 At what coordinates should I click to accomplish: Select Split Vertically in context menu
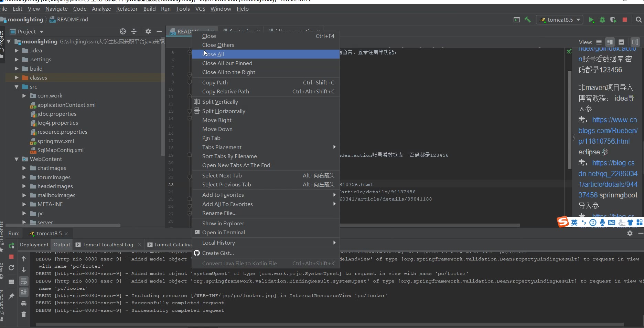[x=220, y=102]
